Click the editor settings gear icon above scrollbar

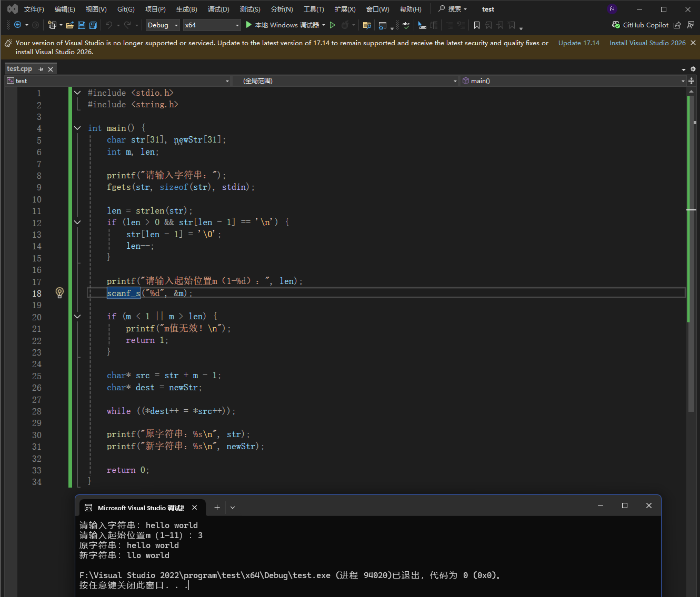coord(693,69)
